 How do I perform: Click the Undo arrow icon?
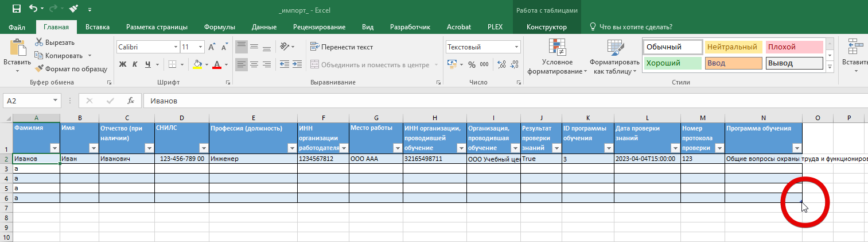33,9
